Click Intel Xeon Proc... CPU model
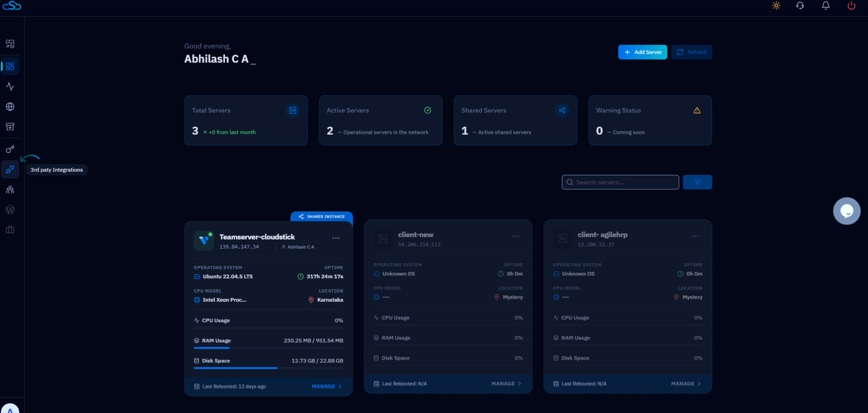Screen dimensions: 868x413 click(224, 300)
